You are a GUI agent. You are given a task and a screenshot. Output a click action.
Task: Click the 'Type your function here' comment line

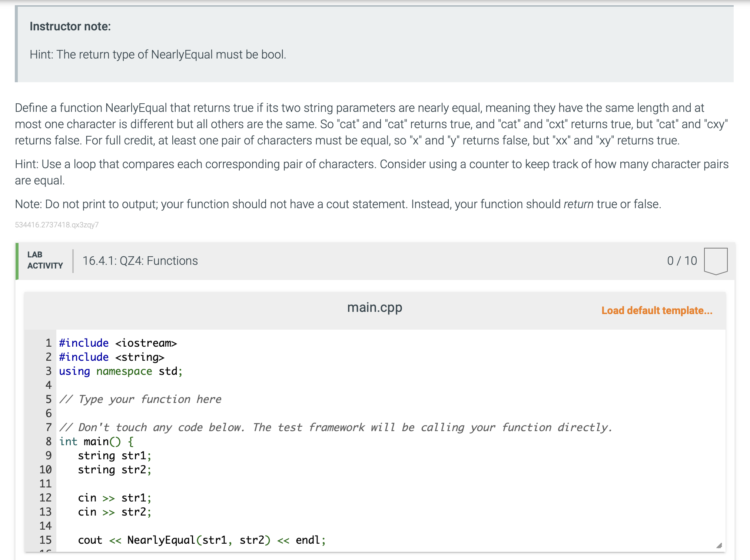[x=140, y=399]
